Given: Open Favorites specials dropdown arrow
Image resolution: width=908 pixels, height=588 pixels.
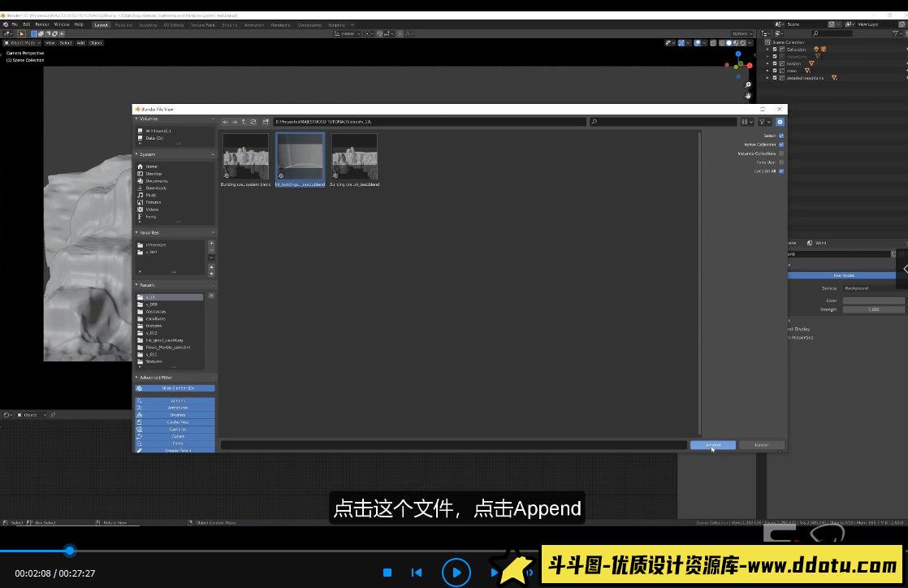Looking at the screenshot, I should (211, 257).
